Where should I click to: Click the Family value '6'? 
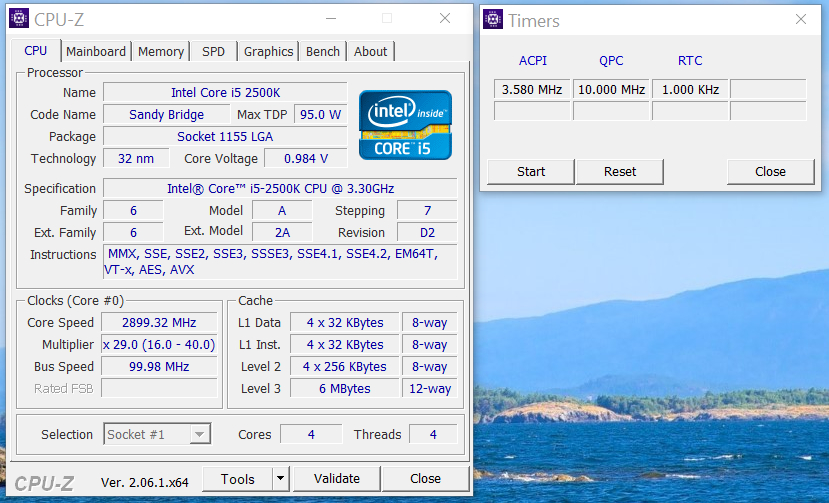point(133,211)
